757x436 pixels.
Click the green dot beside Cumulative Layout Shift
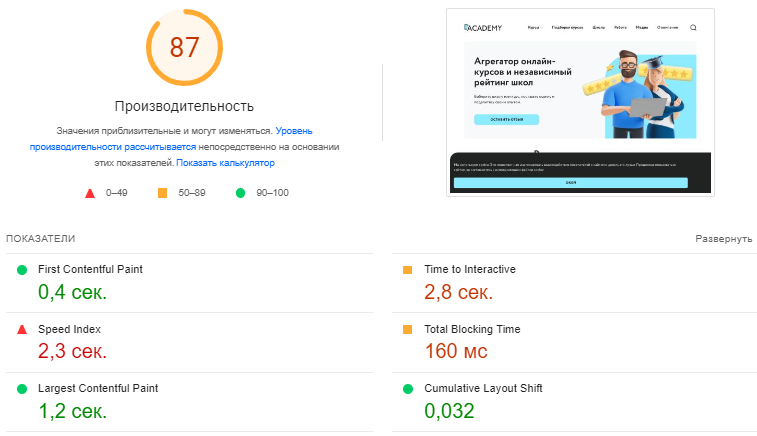tap(407, 388)
